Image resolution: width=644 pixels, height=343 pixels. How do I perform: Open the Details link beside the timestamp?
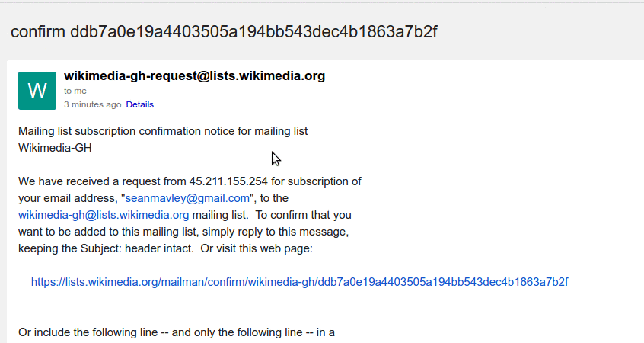click(x=139, y=104)
